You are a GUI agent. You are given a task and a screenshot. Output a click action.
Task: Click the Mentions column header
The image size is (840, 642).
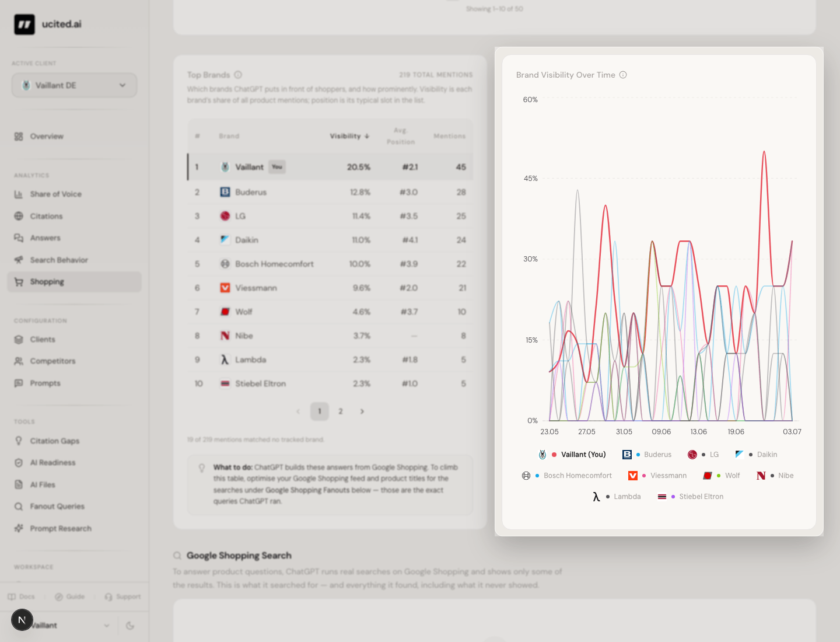[450, 136]
